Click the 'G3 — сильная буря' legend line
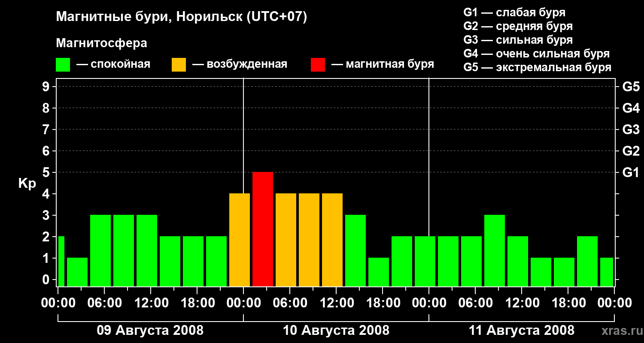This screenshot has height=343, width=644. [x=518, y=40]
